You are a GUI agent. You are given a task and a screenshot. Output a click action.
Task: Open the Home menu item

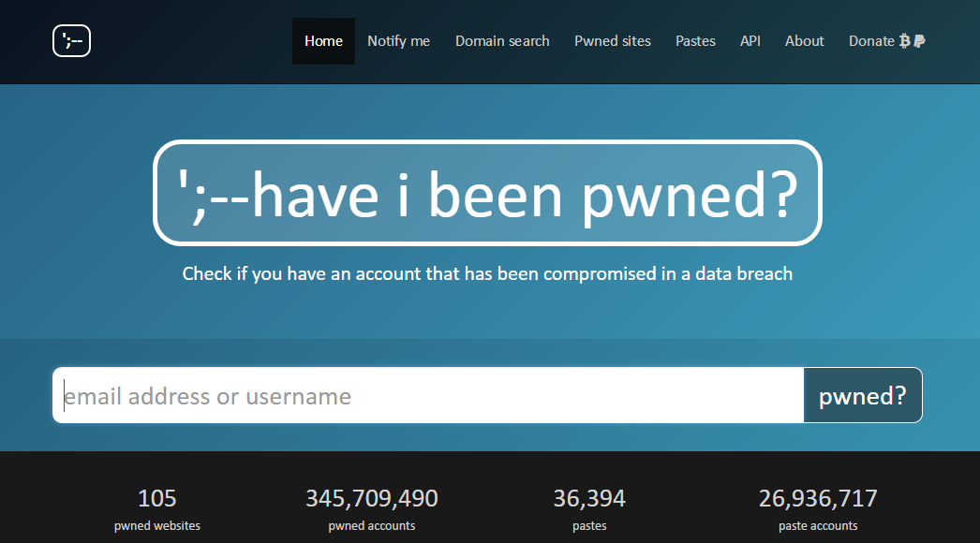pyautogui.click(x=324, y=41)
